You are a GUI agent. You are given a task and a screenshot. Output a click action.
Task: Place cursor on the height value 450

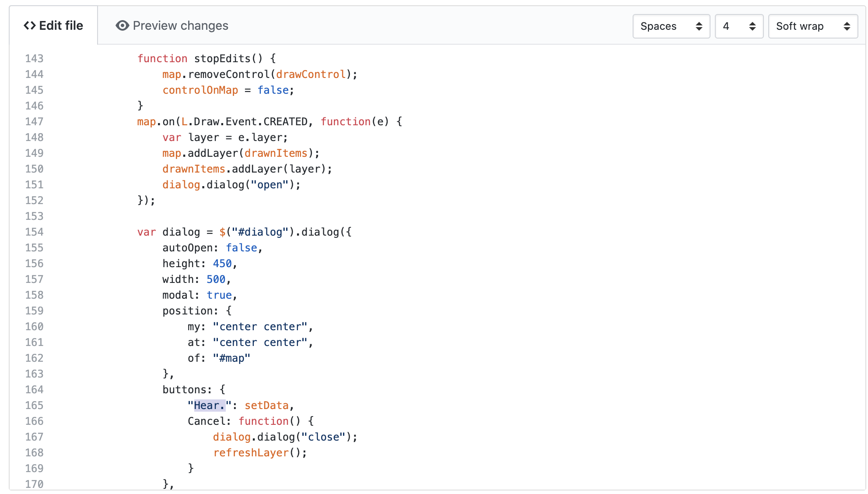(x=222, y=264)
